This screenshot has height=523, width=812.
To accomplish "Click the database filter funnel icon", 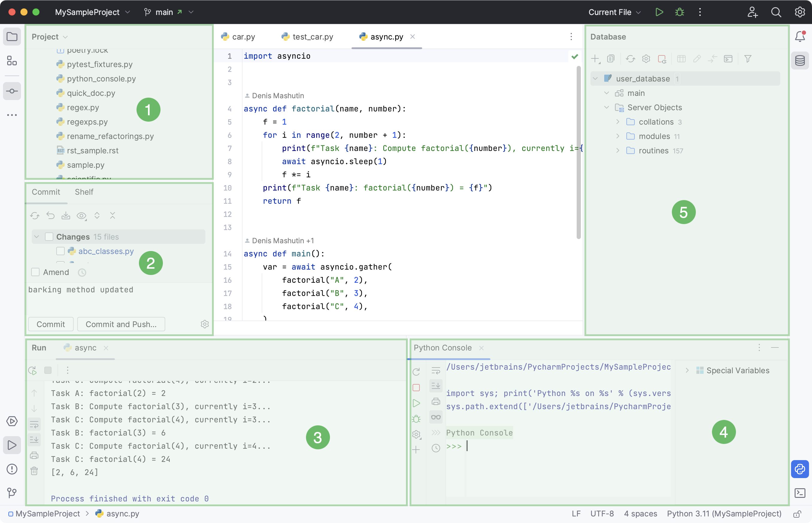I will click(748, 59).
